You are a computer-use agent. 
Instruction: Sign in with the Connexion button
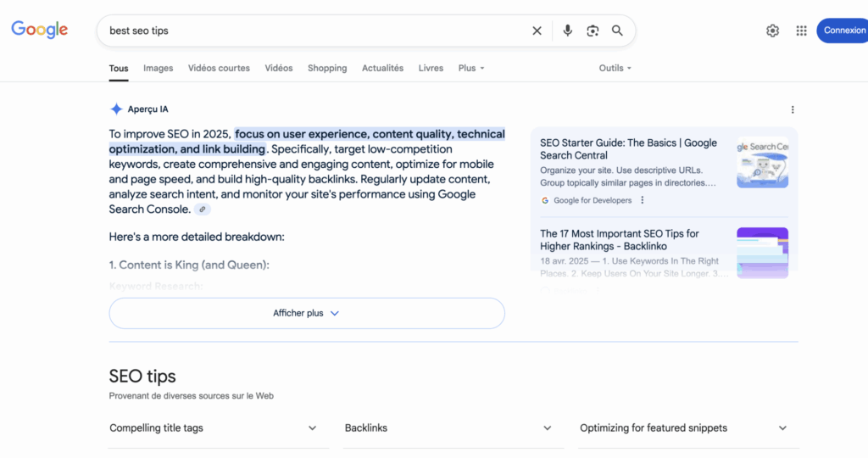click(843, 31)
